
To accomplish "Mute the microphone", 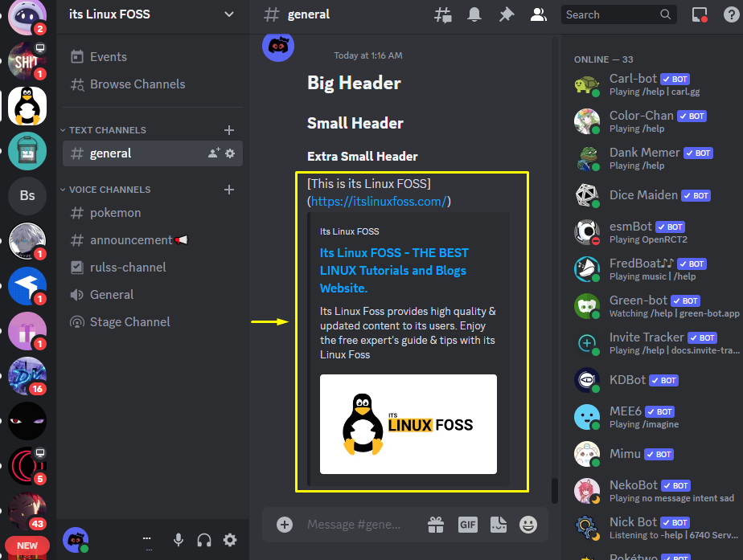I will click(179, 540).
